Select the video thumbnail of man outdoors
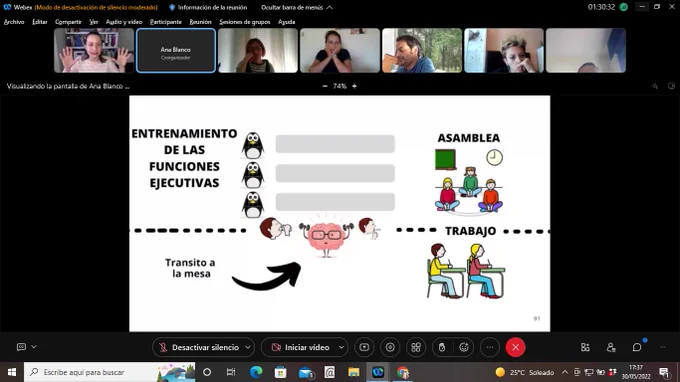 click(x=422, y=51)
